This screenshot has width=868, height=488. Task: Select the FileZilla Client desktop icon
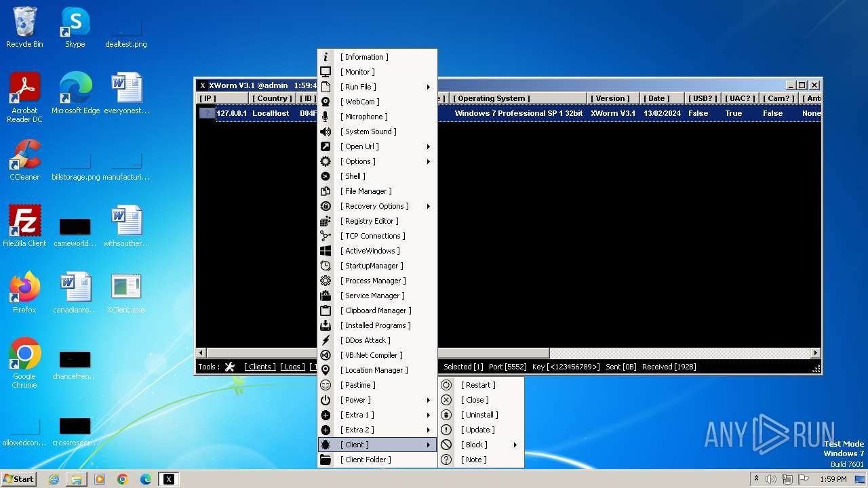tap(24, 226)
